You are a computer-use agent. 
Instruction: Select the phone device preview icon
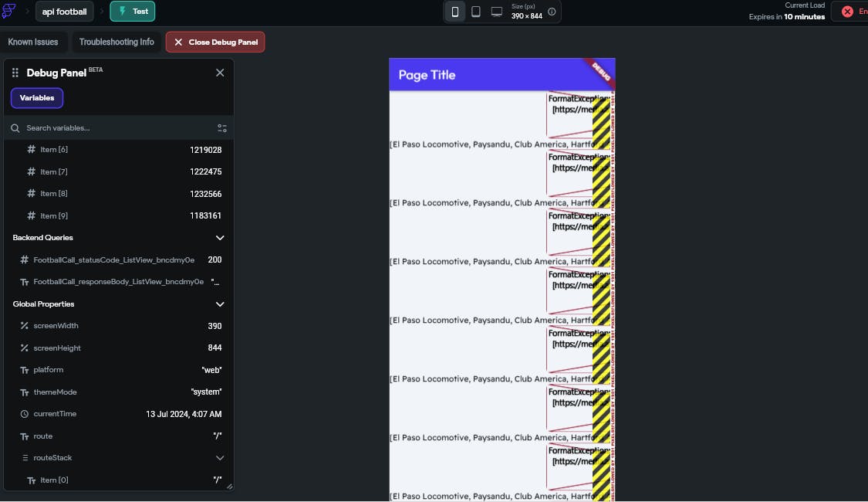[455, 12]
